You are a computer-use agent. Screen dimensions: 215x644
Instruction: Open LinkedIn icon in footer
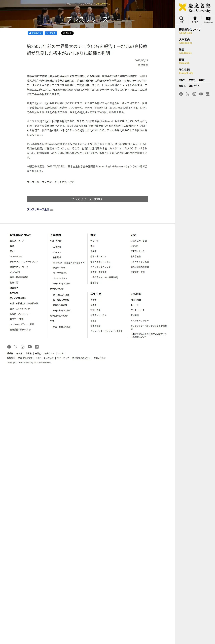37,347
